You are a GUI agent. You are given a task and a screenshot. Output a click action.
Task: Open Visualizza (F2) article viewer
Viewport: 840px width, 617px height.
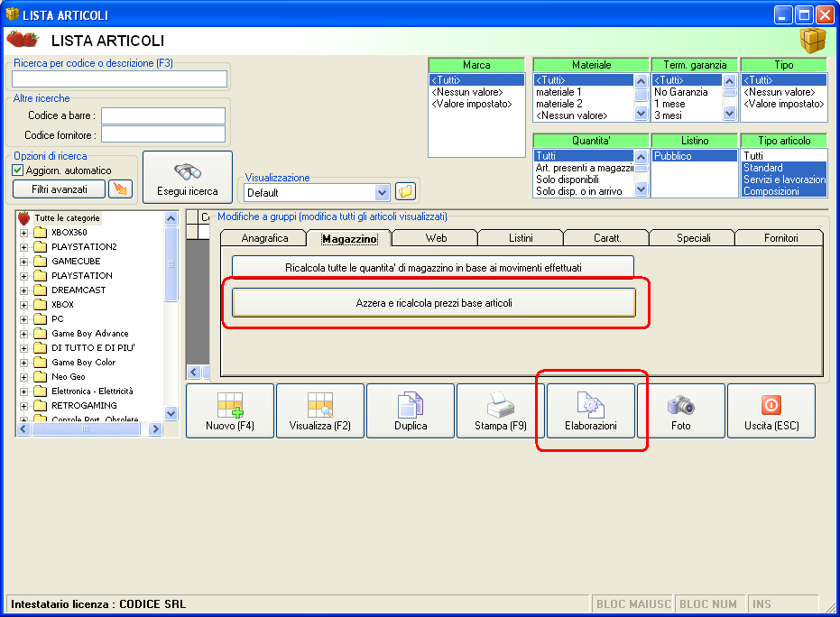tap(319, 410)
